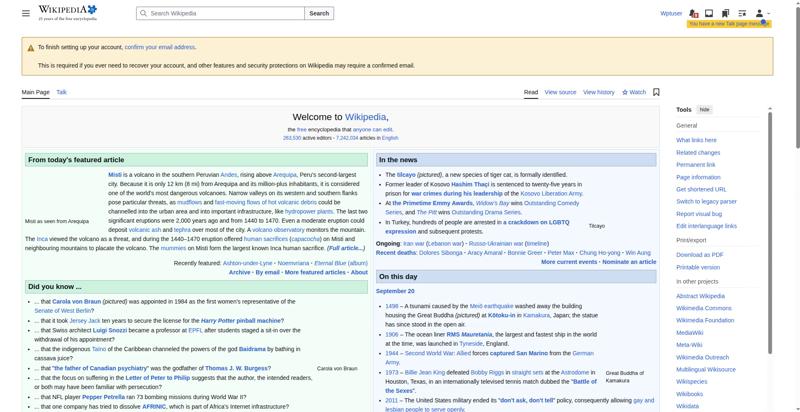Open the alerts bell notifications
Image resolution: width=800 pixels, height=412 pixels.
693,13
